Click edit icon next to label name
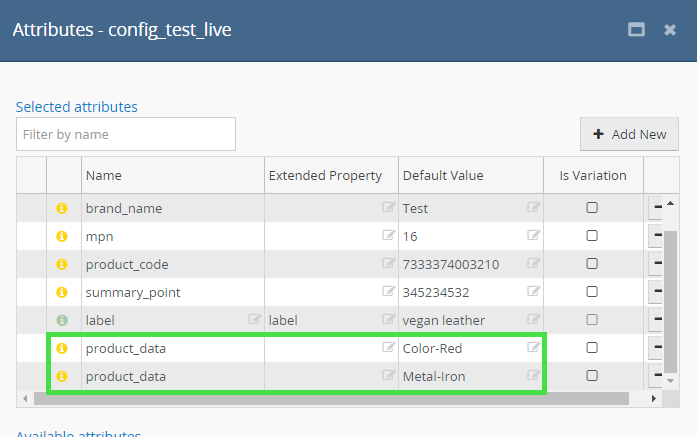This screenshot has width=697, height=437. (254, 320)
